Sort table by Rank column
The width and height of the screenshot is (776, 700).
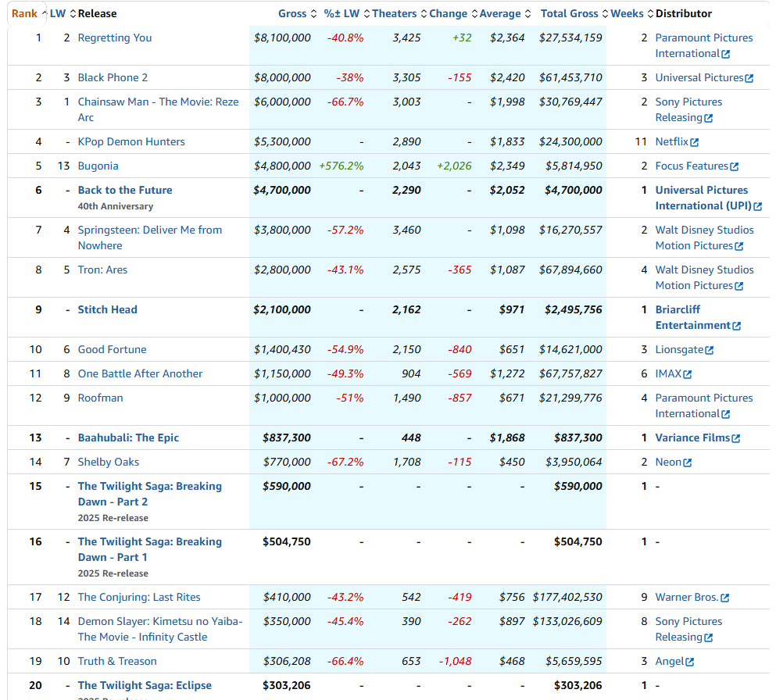[x=24, y=13]
